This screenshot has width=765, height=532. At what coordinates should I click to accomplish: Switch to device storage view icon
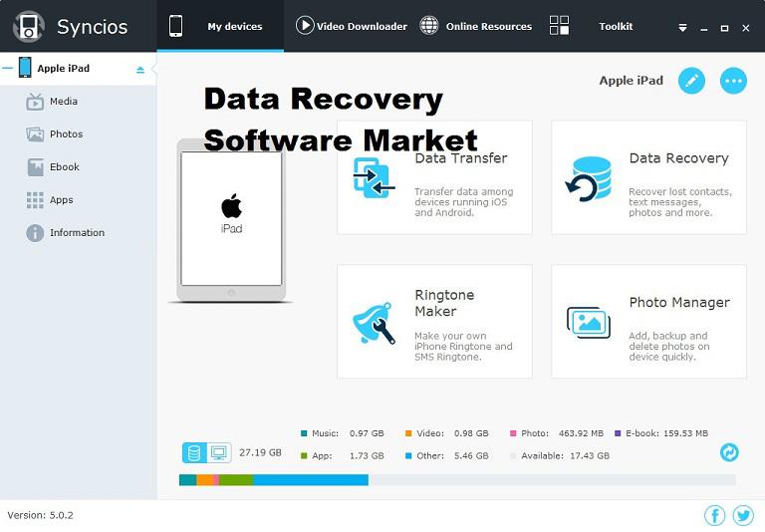coord(194,453)
